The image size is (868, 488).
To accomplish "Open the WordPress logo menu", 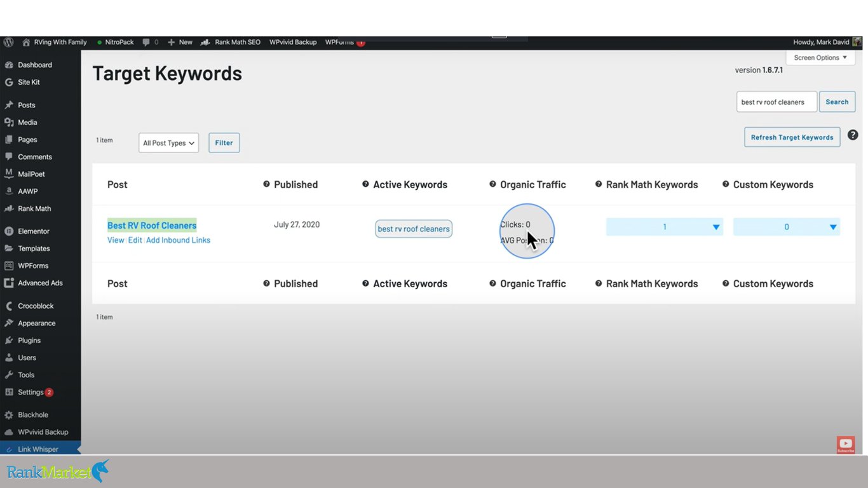I will coord(8,43).
